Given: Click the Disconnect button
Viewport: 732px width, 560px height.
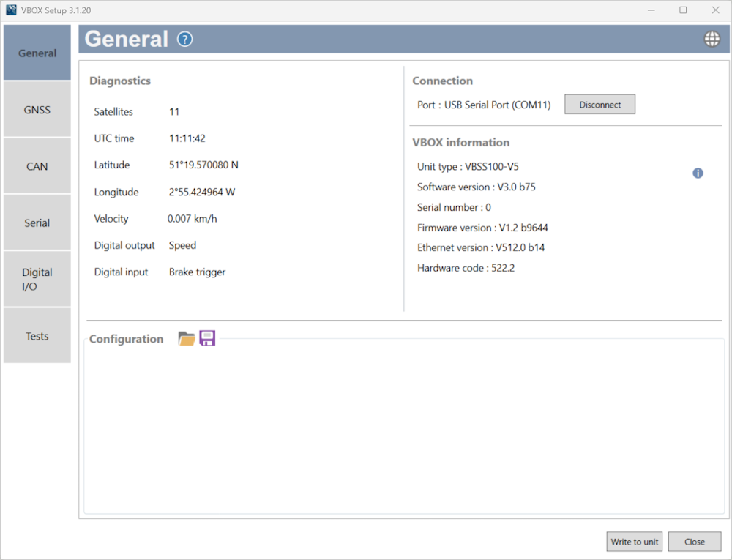Looking at the screenshot, I should point(600,105).
